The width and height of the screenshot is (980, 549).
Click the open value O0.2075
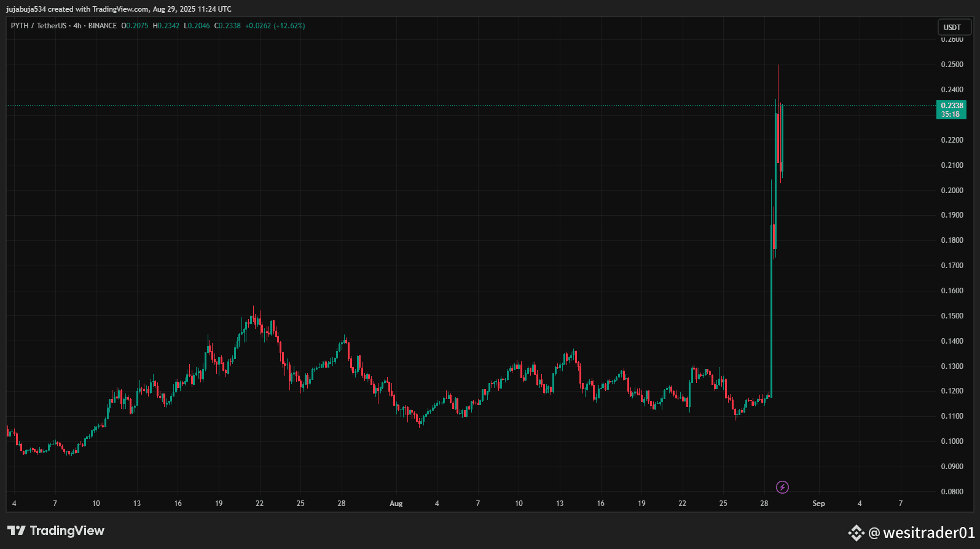pyautogui.click(x=135, y=26)
